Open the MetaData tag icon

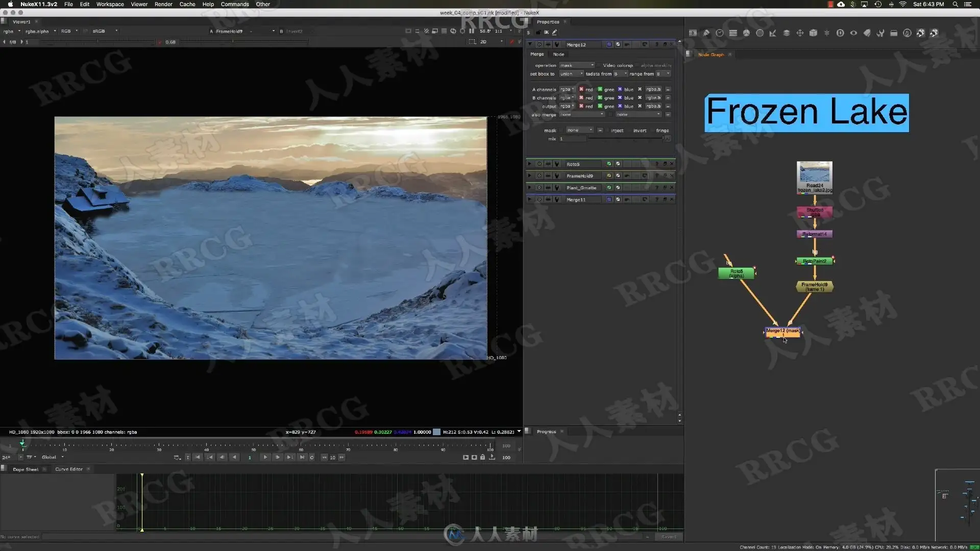click(x=867, y=33)
